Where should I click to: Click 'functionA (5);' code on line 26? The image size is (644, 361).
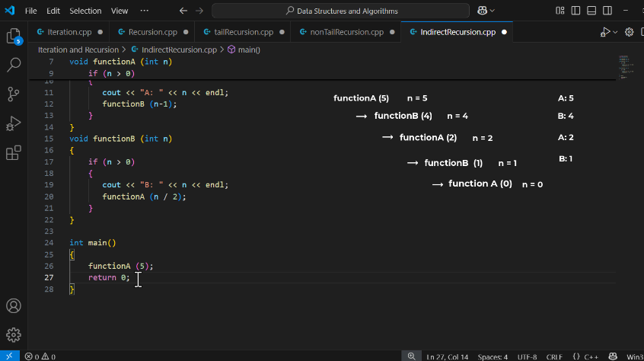pyautogui.click(x=121, y=266)
